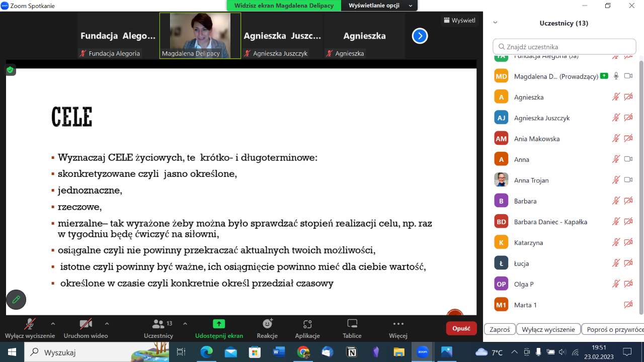Collapse the Uczestnicy panel chevron

point(495,23)
